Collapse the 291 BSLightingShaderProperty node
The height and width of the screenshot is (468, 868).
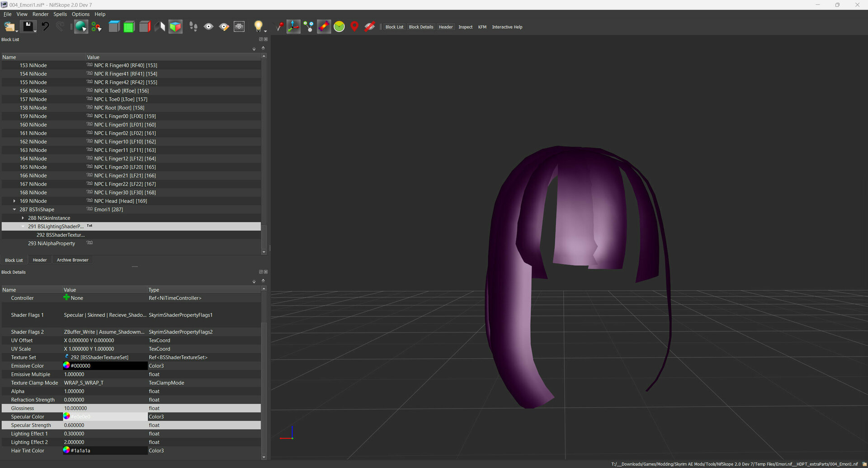23,227
